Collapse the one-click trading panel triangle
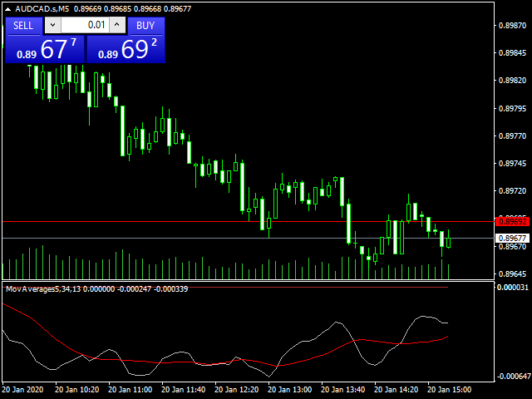This screenshot has width=532, height=399. (7, 9)
